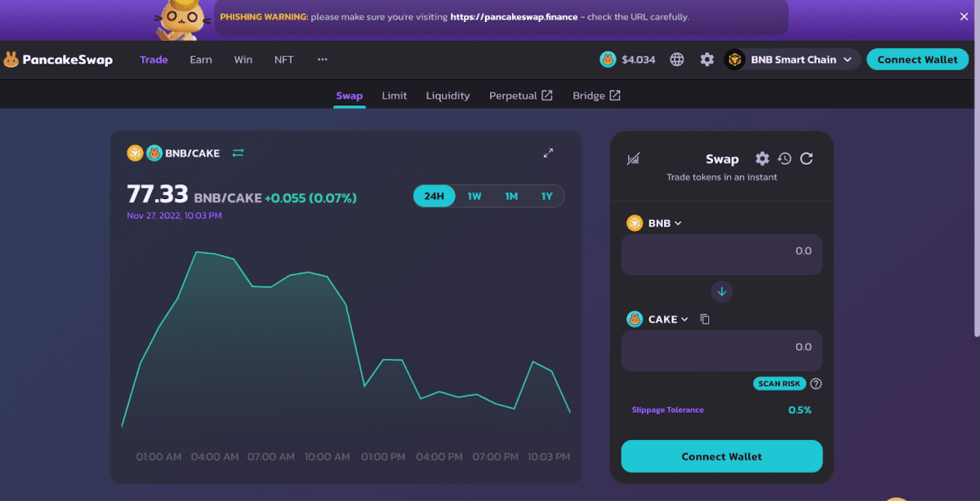Click the Slippage Tolerance label
Image resolution: width=980 pixels, height=501 pixels.
tap(667, 410)
